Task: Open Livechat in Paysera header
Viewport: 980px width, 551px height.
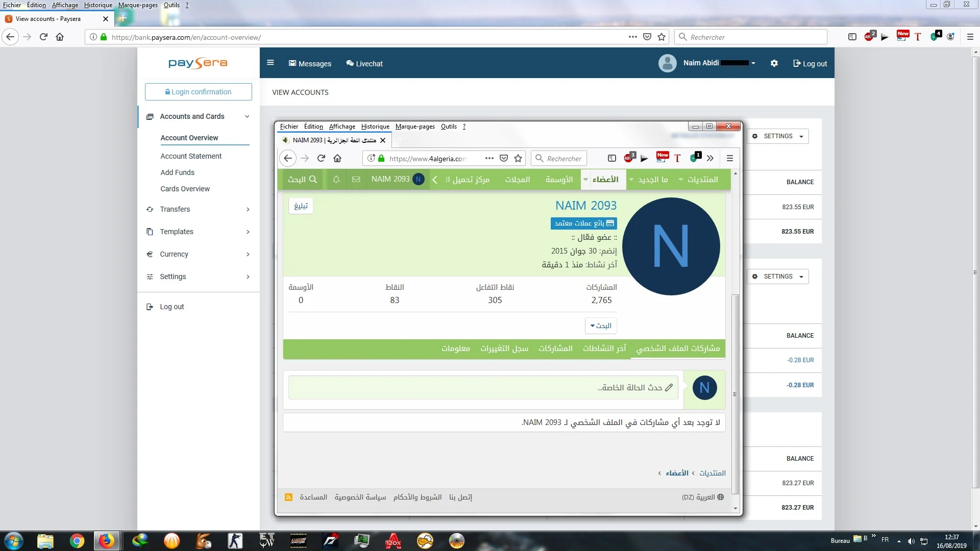Action: point(364,64)
